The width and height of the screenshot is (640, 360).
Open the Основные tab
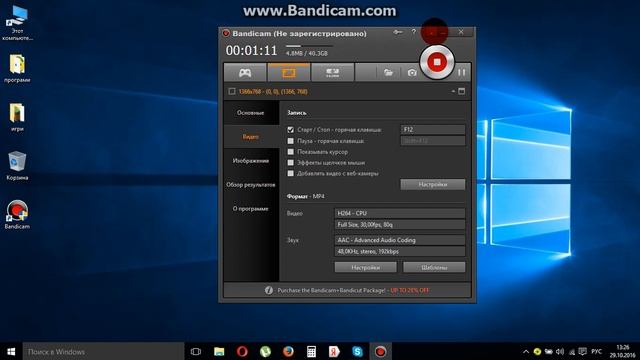(x=251, y=113)
